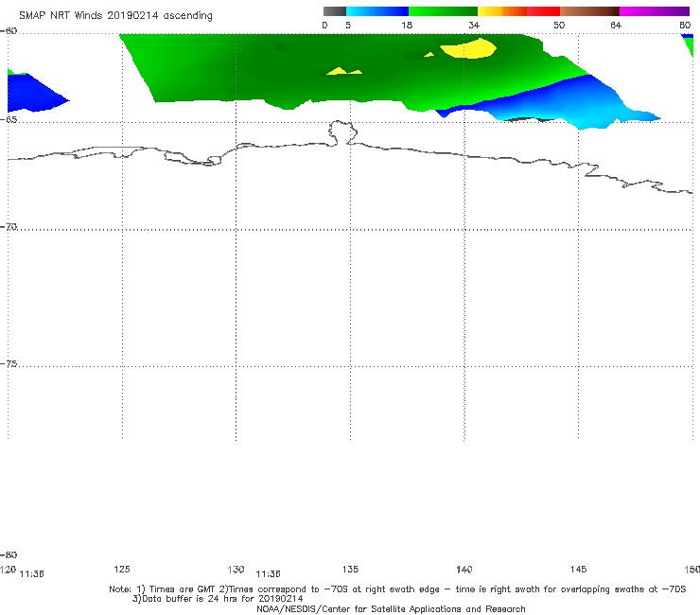This screenshot has height=615, width=700.
Task: Click the green segment of the color bar
Action: point(443,11)
